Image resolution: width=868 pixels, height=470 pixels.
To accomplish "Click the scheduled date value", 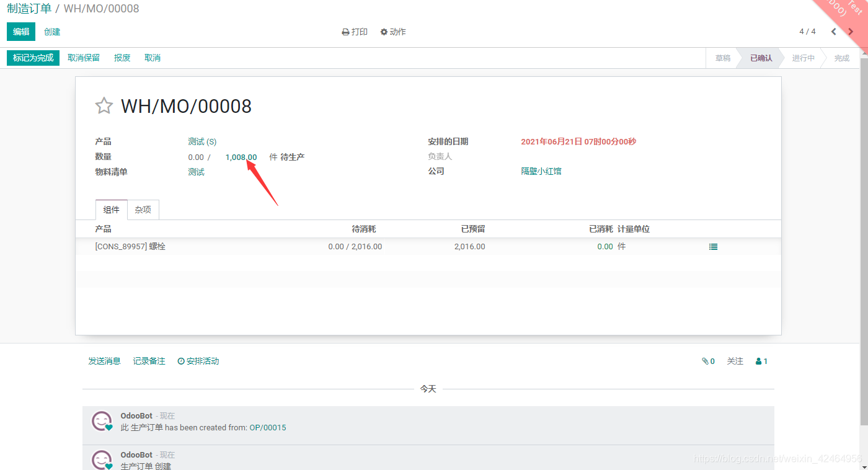I will (578, 141).
